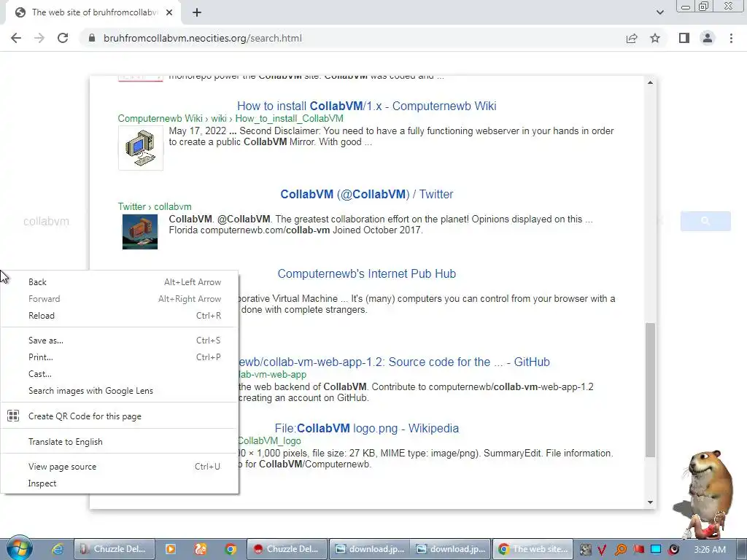
Task: Open File:CollabVM logo.png Wikipedia link
Action: [367, 428]
